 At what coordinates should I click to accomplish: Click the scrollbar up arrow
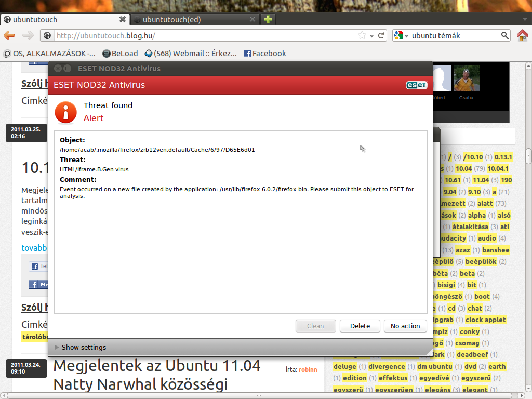pyautogui.click(x=528, y=65)
